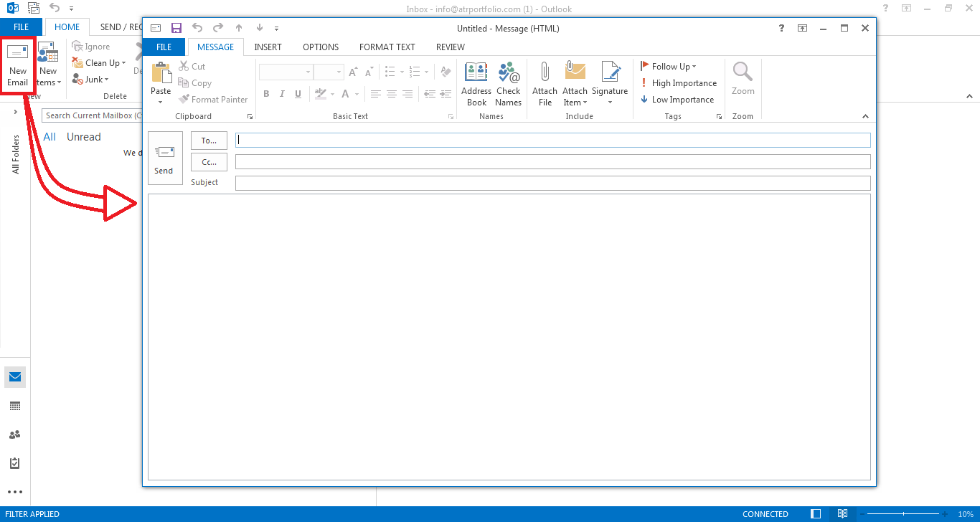Open People view from the navigation bar

[15, 435]
